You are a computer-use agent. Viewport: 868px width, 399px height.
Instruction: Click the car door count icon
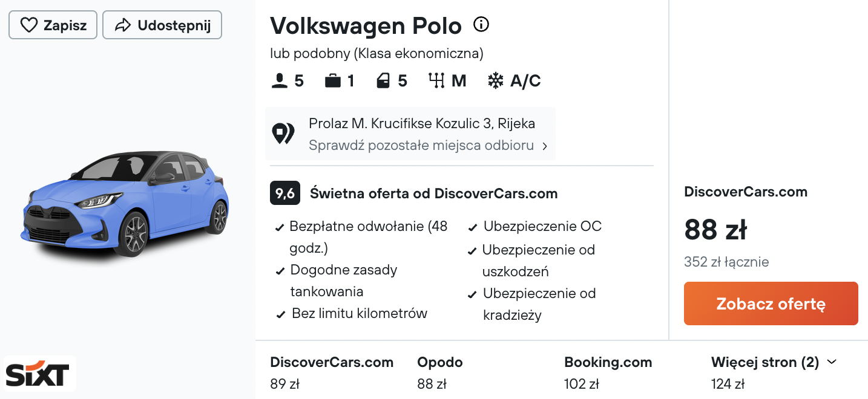point(383,81)
